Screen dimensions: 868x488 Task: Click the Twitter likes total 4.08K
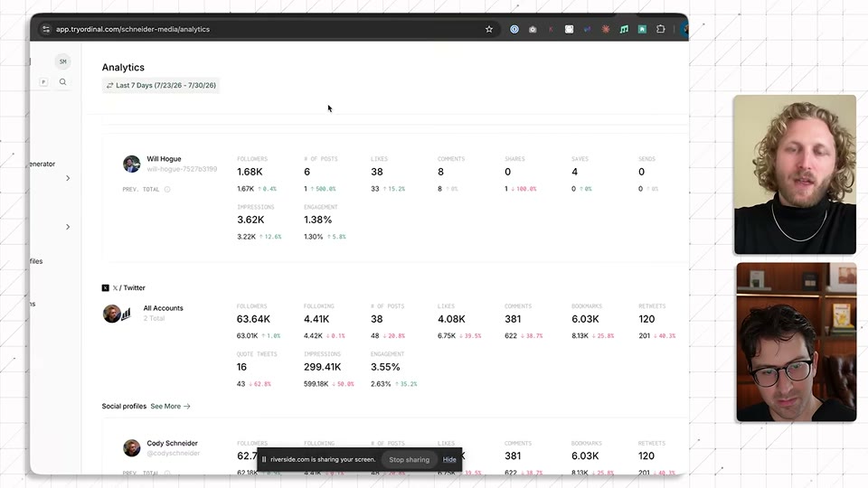point(451,319)
